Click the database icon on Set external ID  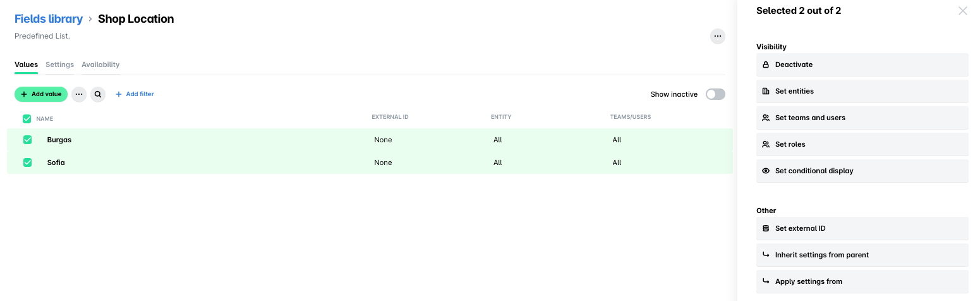point(766,228)
